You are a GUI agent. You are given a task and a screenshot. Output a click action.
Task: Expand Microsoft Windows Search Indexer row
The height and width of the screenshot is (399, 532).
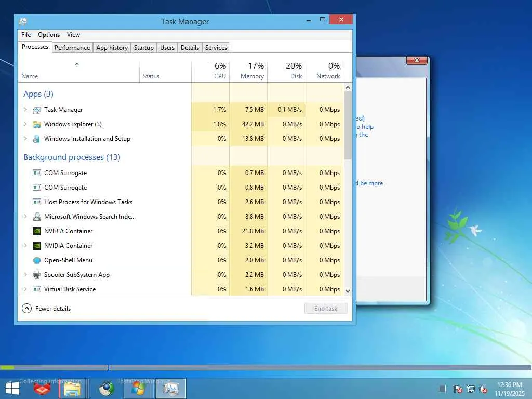[x=25, y=217]
